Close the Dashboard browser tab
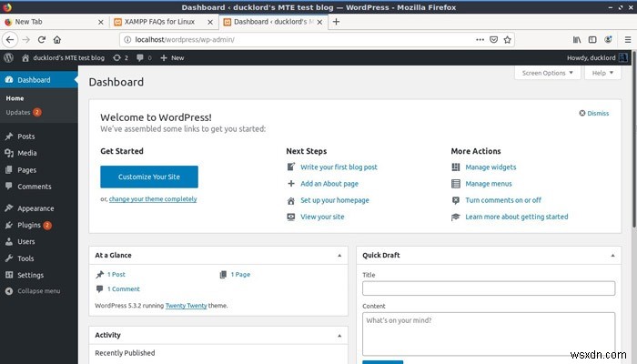The width and height of the screenshot is (637, 364). [x=319, y=22]
